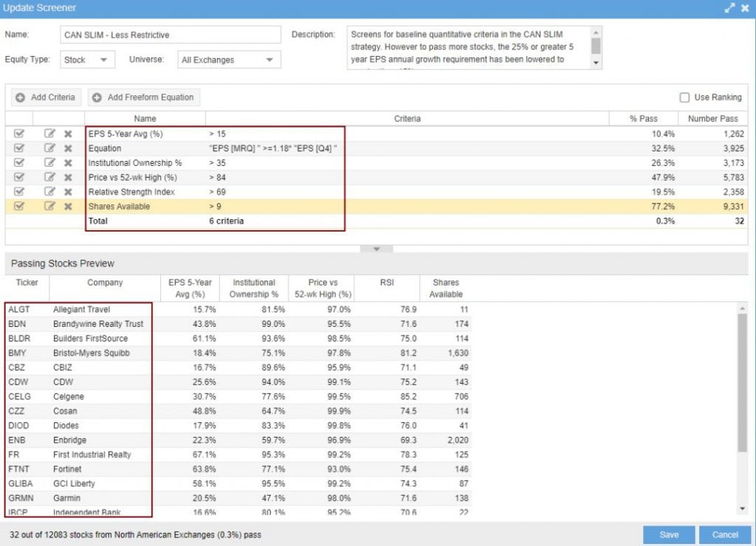Move the Description box scrollbar up with its arrow
The image size is (756, 546).
click(596, 32)
